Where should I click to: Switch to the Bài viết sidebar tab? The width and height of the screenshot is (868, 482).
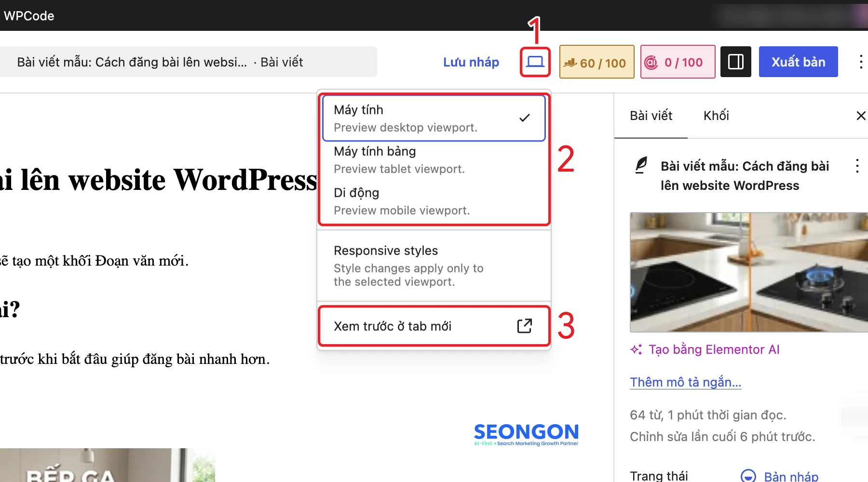pos(651,116)
